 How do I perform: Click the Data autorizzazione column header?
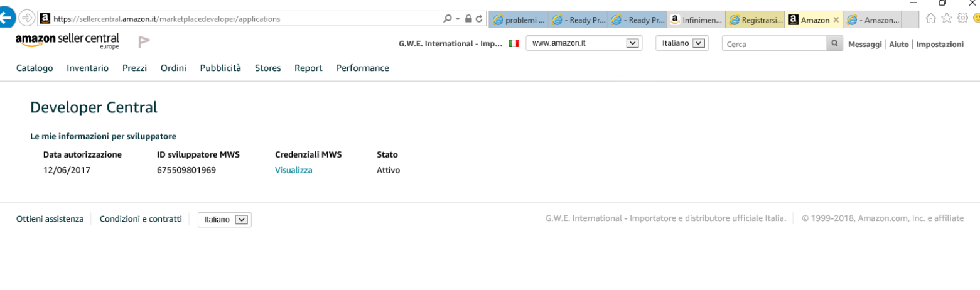click(82, 154)
